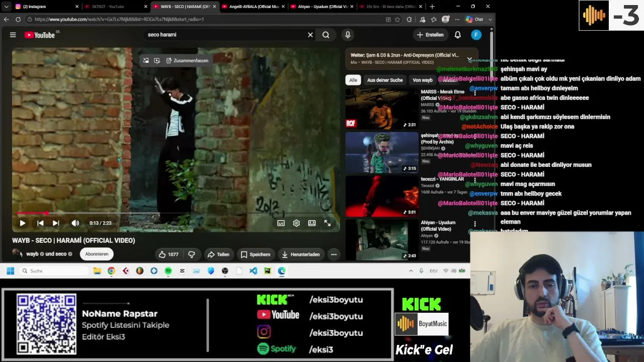Open the account avatar menu
This screenshot has width=644, height=362.
(476, 35)
